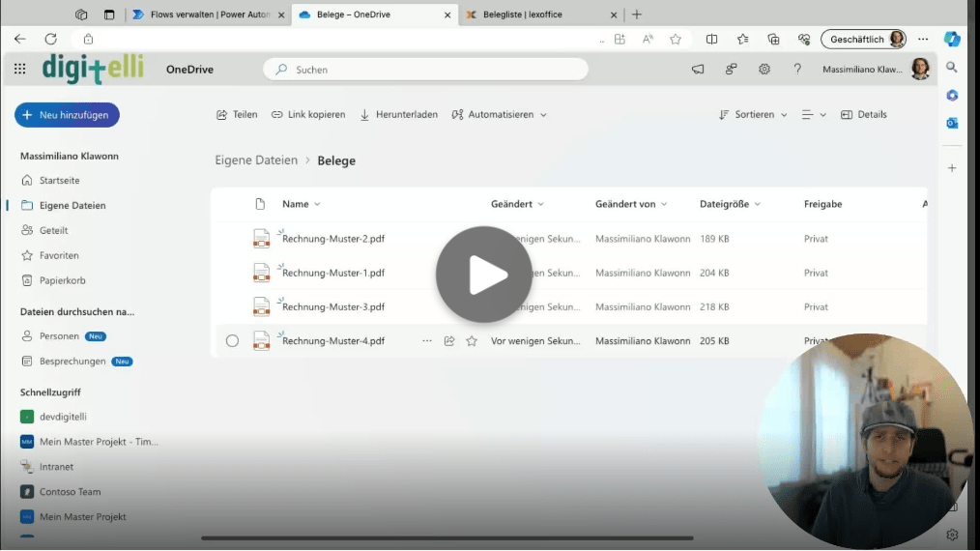The image size is (980, 551).
Task: Add a sidebar app with plus icon
Action: point(952,167)
